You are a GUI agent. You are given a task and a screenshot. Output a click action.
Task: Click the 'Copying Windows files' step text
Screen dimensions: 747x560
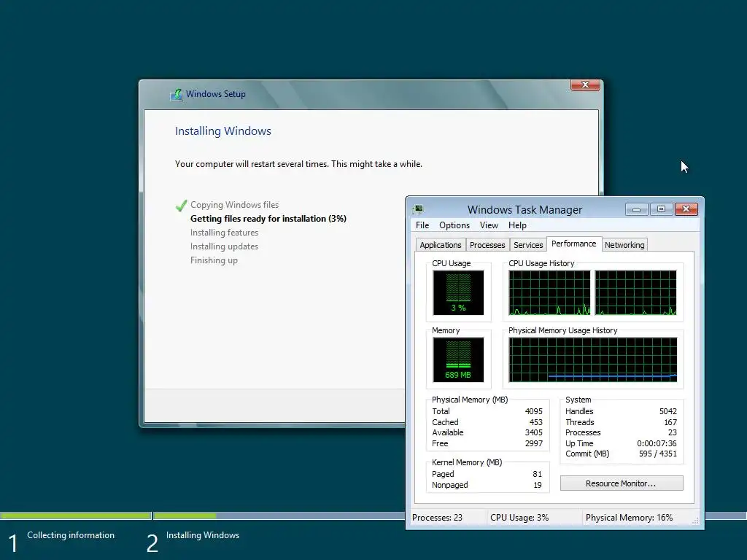[234, 205]
